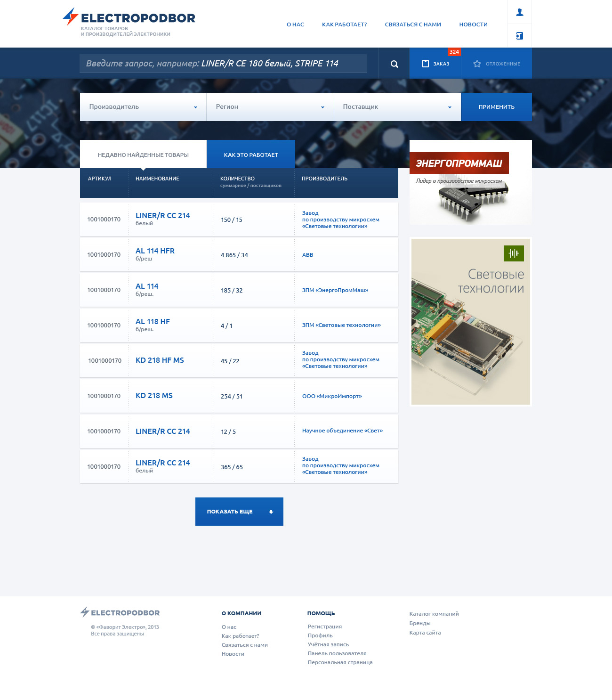Open the Производитель dropdown
612x700 pixels.
coord(143,107)
